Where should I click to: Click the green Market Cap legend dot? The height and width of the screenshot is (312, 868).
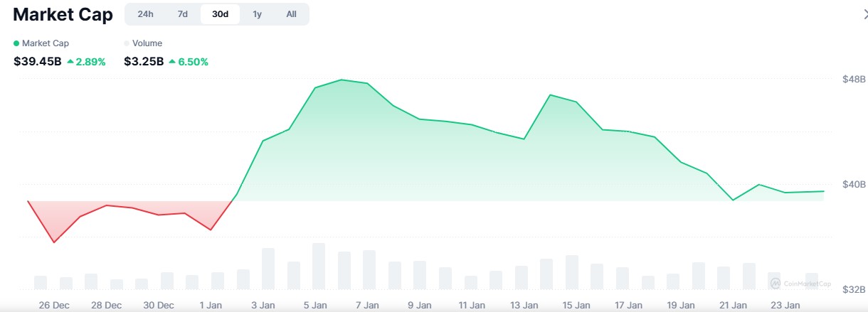tap(16, 43)
